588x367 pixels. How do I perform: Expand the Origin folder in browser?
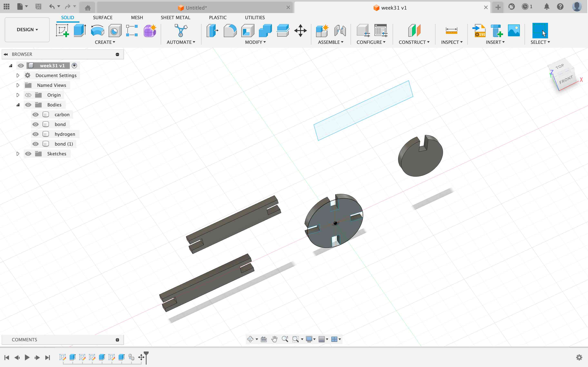(17, 95)
